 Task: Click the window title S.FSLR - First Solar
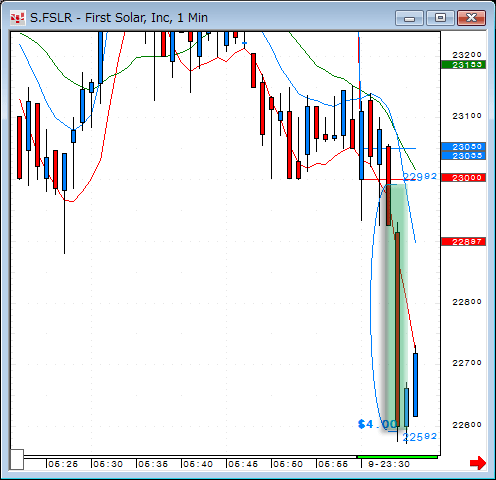coord(119,18)
